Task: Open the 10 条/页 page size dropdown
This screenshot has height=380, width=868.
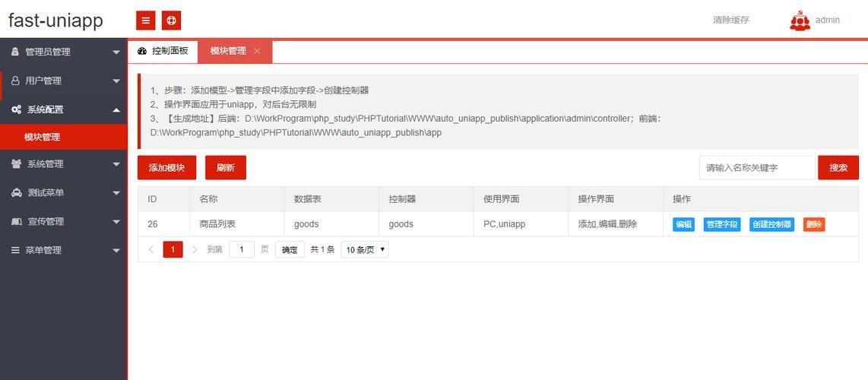Action: [x=365, y=249]
